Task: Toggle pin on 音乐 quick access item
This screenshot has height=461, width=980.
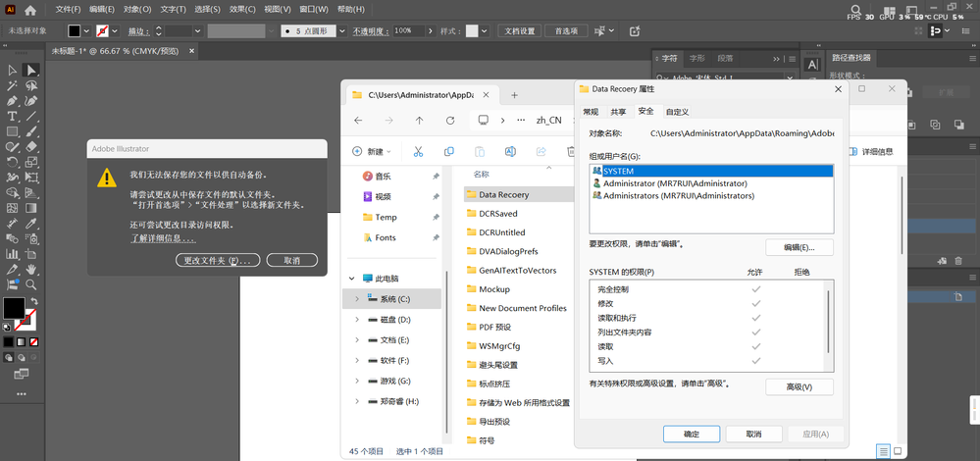Action: tap(436, 177)
